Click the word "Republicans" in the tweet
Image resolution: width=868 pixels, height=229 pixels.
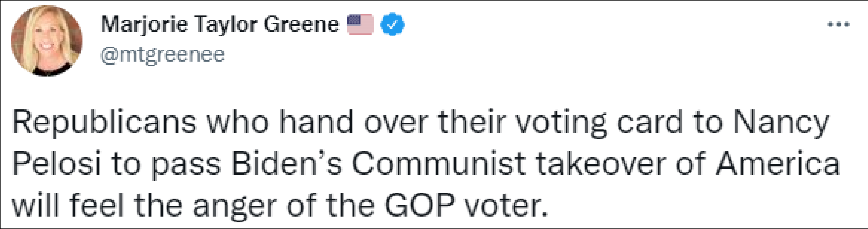(105, 122)
